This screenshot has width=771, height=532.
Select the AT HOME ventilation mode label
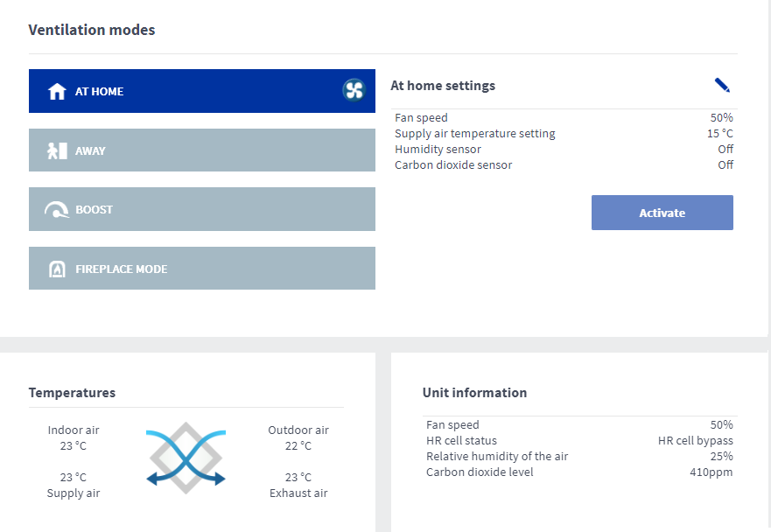(x=99, y=92)
